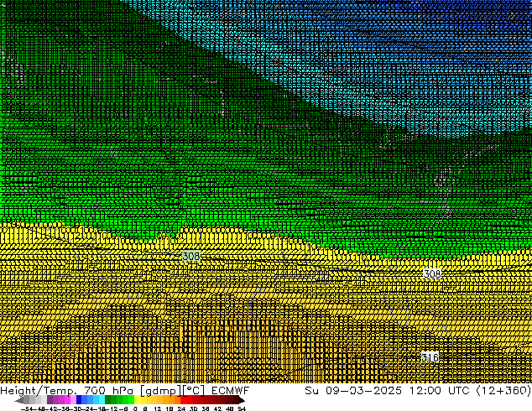
Task: Select the magenta legend swatch
Action: coord(67,399)
